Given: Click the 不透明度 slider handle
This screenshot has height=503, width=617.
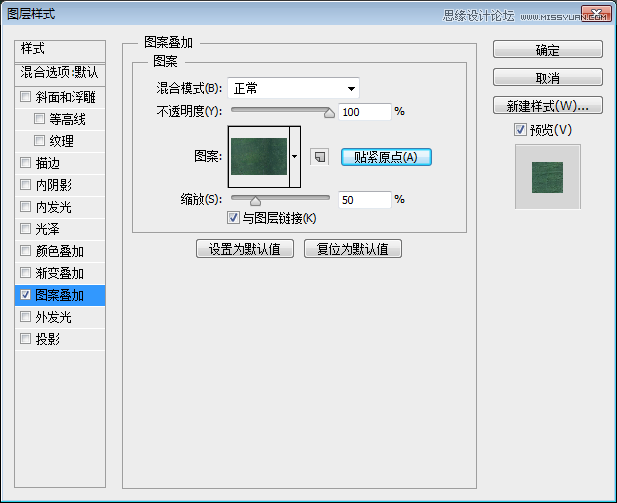Looking at the screenshot, I should [329, 113].
